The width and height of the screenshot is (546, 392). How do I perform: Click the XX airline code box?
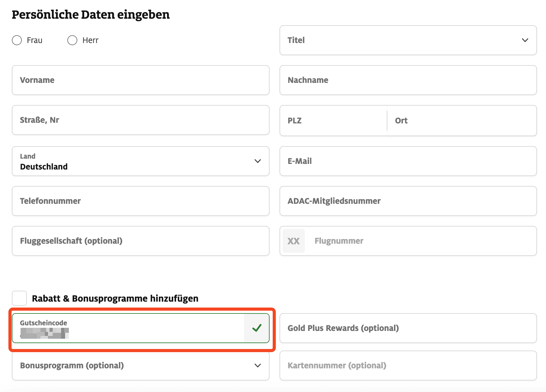tap(294, 241)
